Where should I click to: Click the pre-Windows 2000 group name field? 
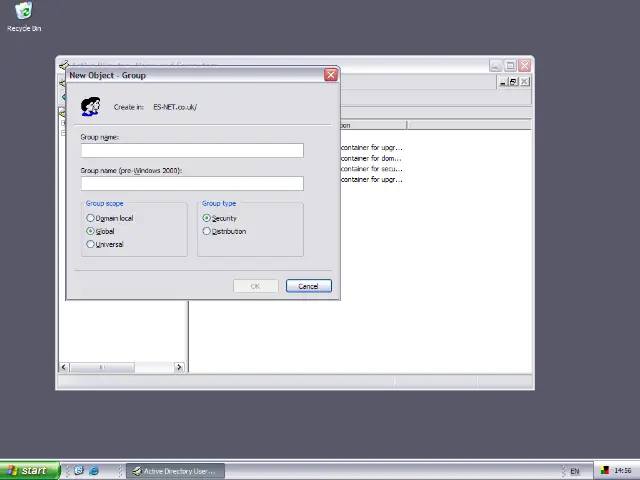(x=192, y=183)
